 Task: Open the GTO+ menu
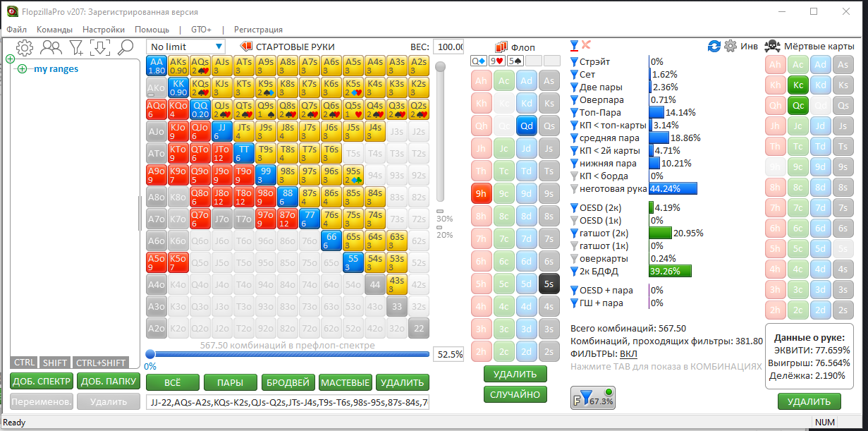[201, 30]
